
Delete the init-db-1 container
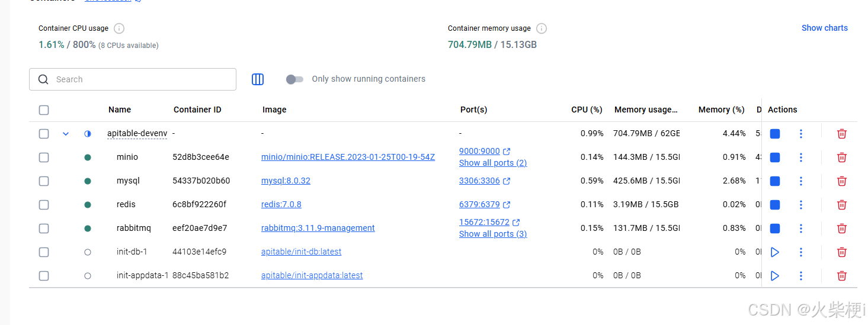(x=841, y=252)
